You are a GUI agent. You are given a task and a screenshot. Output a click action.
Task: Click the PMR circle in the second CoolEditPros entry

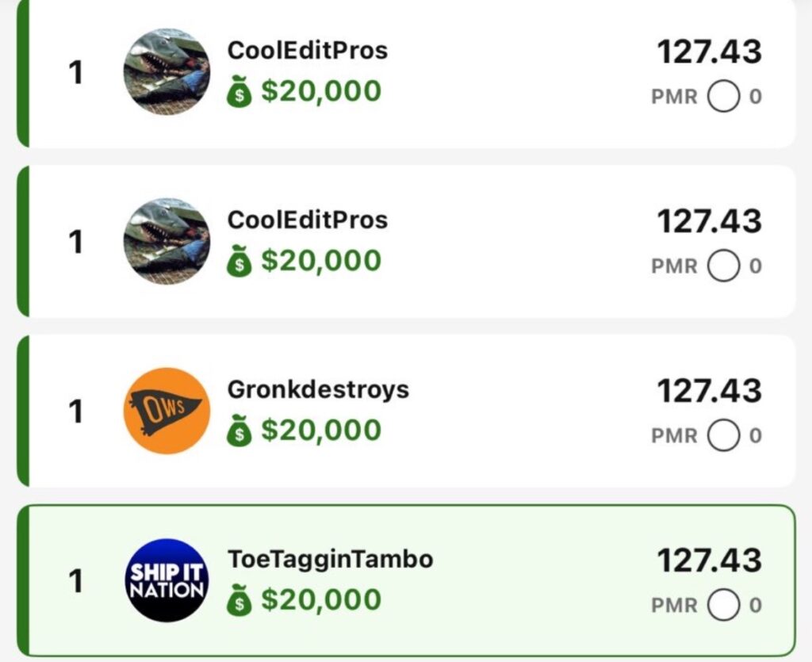point(723,266)
